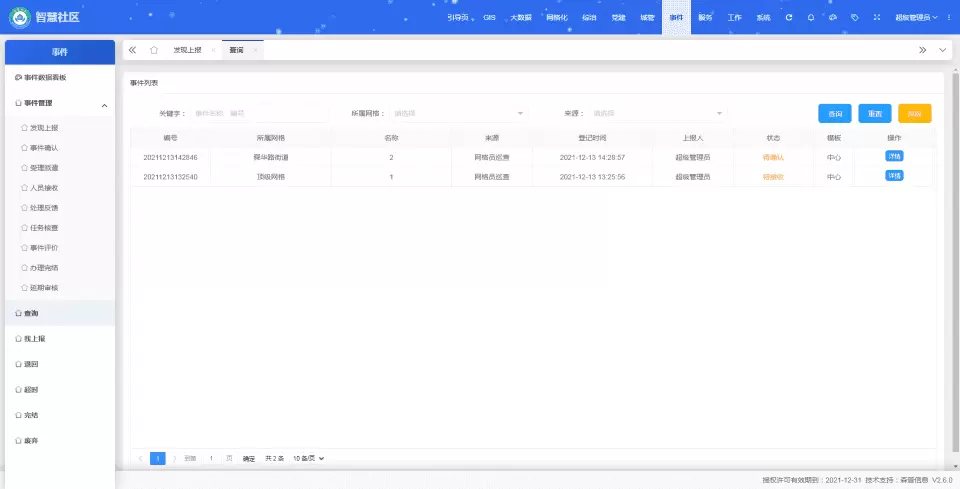Select 废弃 in the sidebar

(x=59, y=441)
